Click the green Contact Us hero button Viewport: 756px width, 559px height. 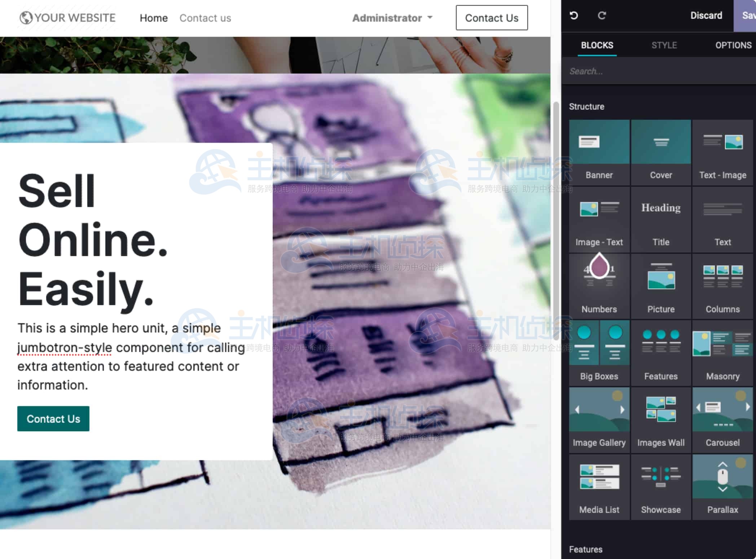(x=53, y=419)
